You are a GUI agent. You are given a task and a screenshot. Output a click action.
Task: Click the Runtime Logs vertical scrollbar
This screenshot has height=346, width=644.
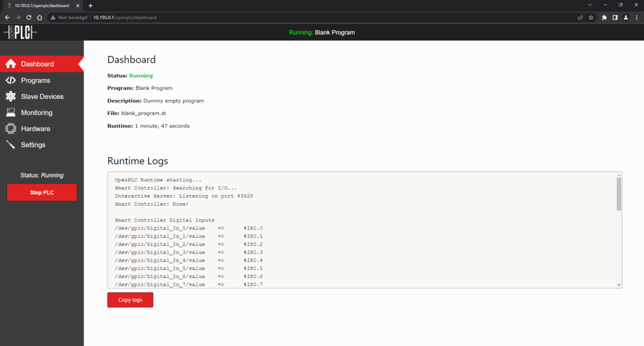click(619, 194)
